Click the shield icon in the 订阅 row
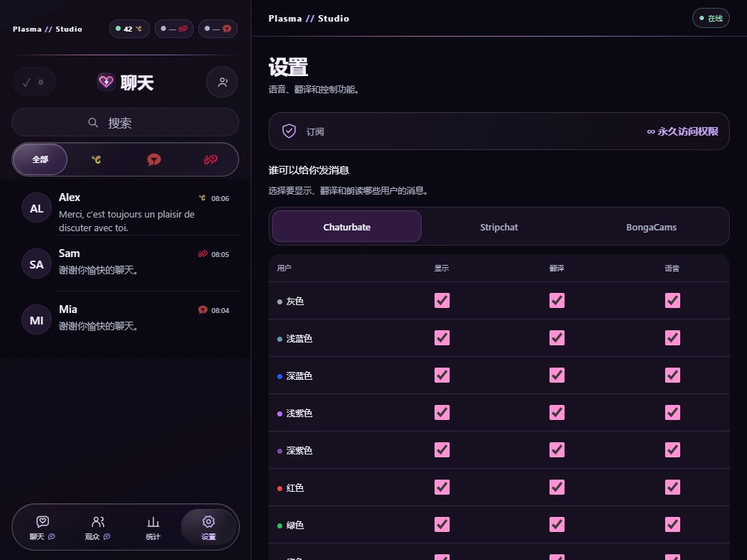 [x=289, y=131]
